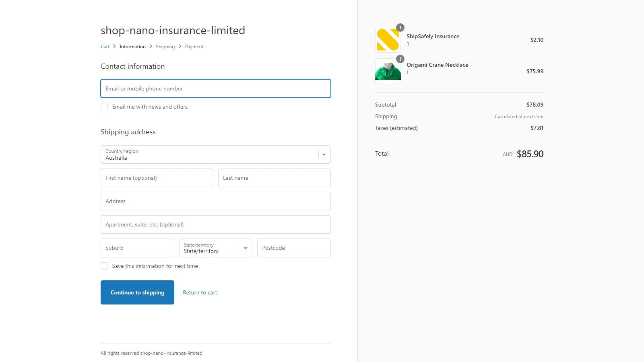Click the chevron after Cart in breadcrumb
Viewport: 644px width, 362px height.
[114, 47]
